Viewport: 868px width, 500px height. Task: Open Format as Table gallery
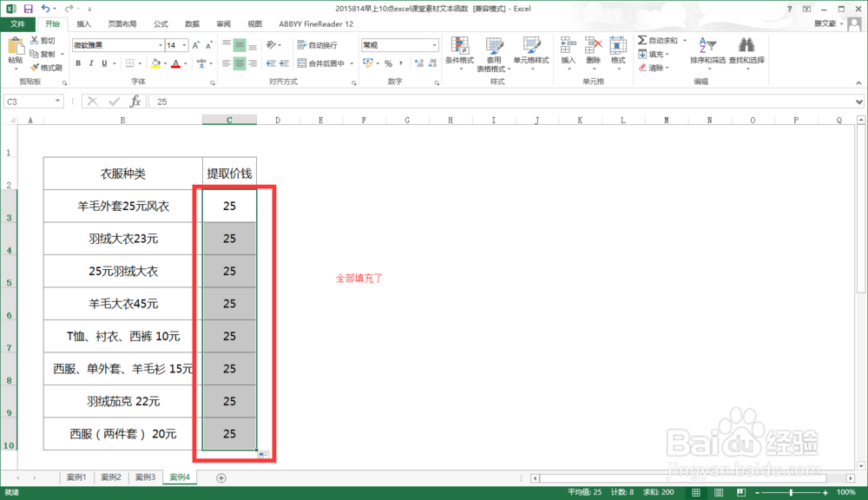point(494,53)
